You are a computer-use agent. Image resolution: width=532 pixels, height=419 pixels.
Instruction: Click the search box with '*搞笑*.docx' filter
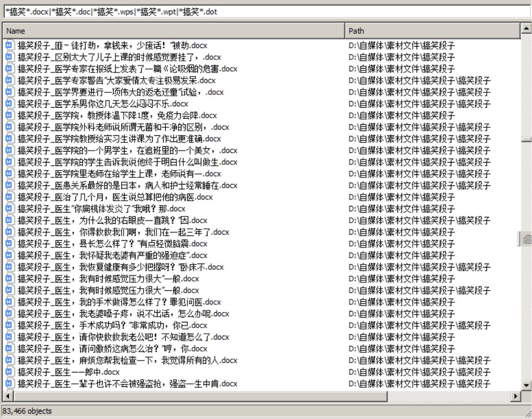266,12
